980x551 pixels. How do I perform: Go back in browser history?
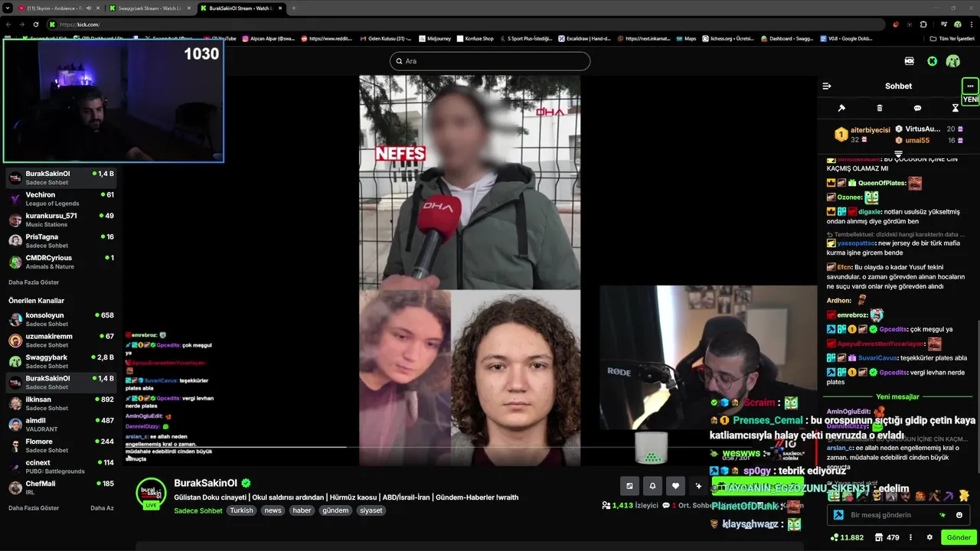(x=8, y=24)
